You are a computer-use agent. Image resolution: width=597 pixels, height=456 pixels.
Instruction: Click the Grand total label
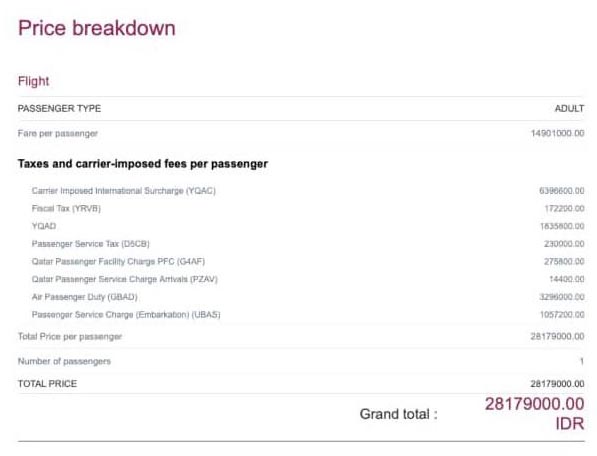pos(399,414)
